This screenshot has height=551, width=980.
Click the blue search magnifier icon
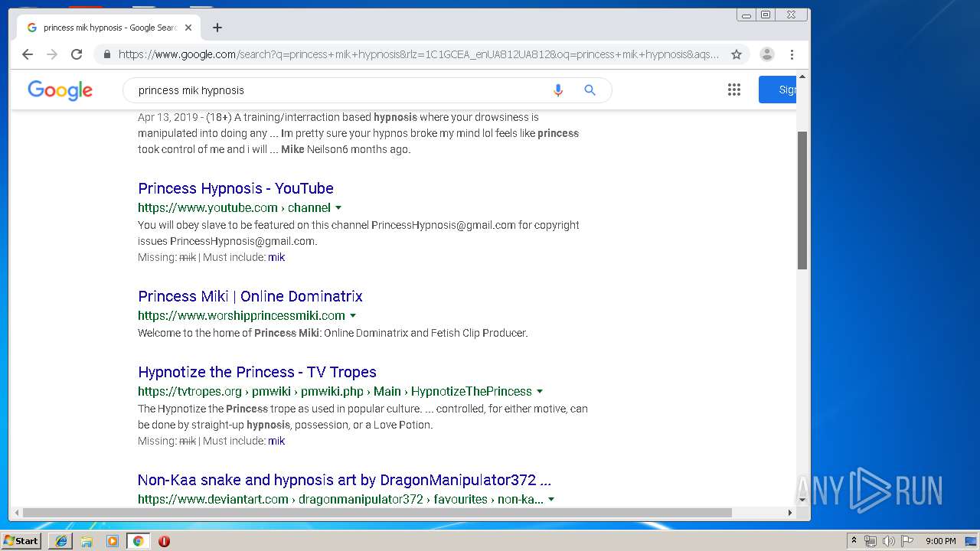[x=590, y=90]
